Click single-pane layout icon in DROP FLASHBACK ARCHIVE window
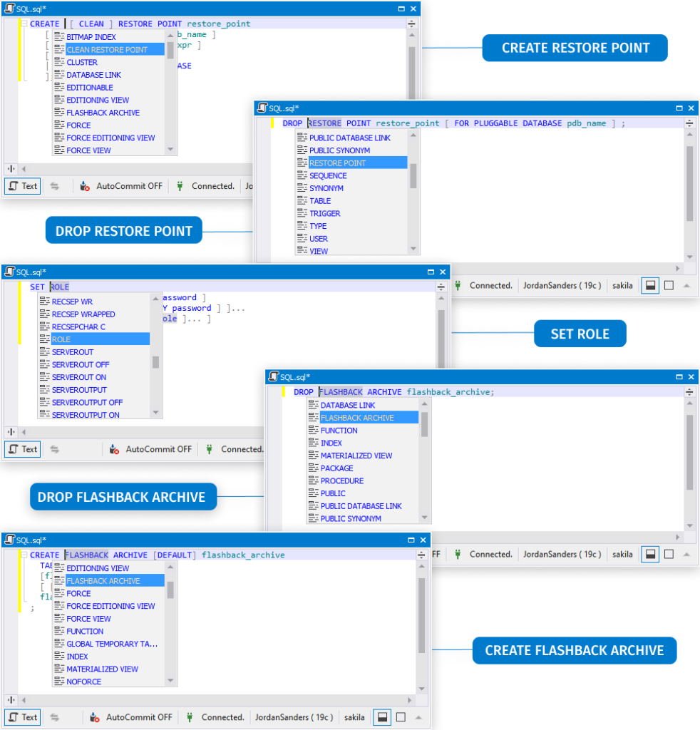Image resolution: width=700 pixels, height=730 pixels. pos(669,554)
